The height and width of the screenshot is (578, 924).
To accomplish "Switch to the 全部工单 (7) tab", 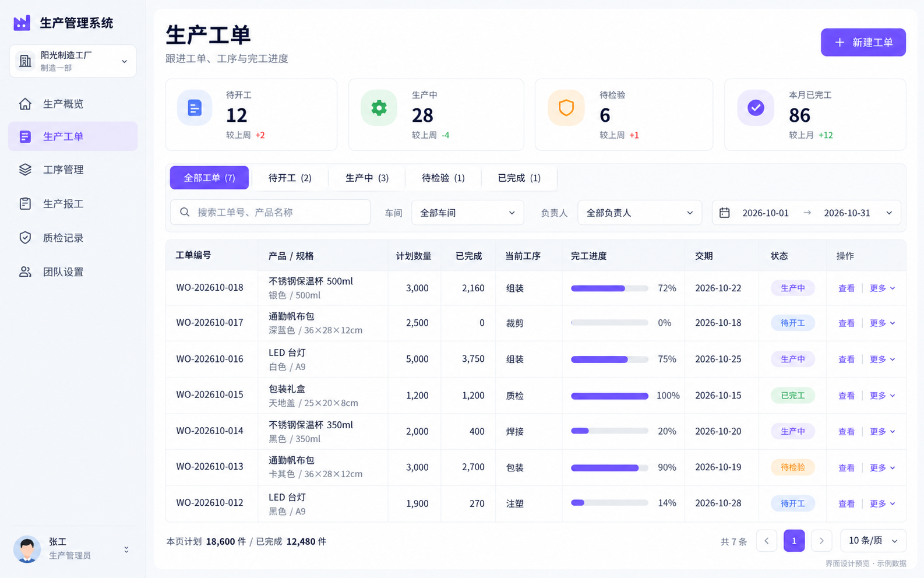I will [210, 178].
